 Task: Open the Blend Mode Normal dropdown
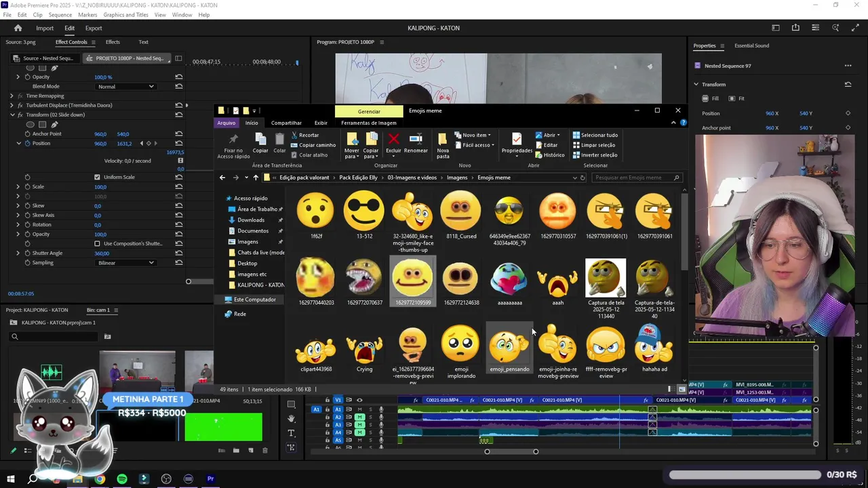point(126,87)
